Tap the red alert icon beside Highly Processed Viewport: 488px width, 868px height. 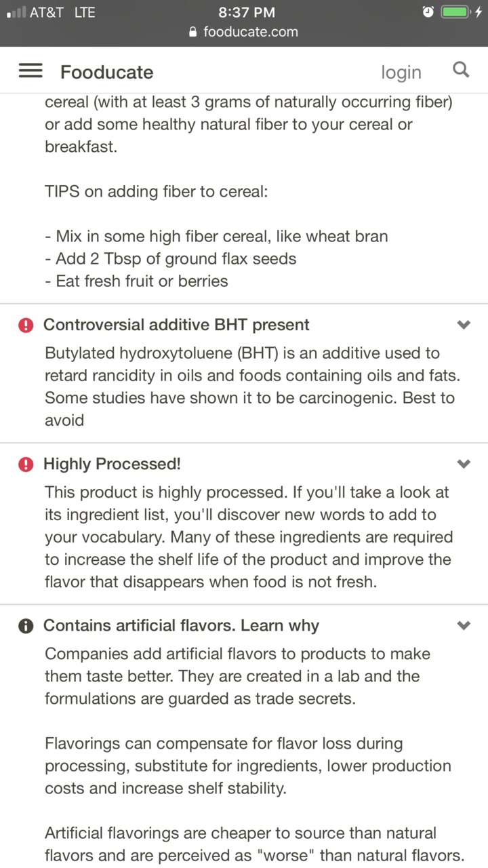(26, 465)
